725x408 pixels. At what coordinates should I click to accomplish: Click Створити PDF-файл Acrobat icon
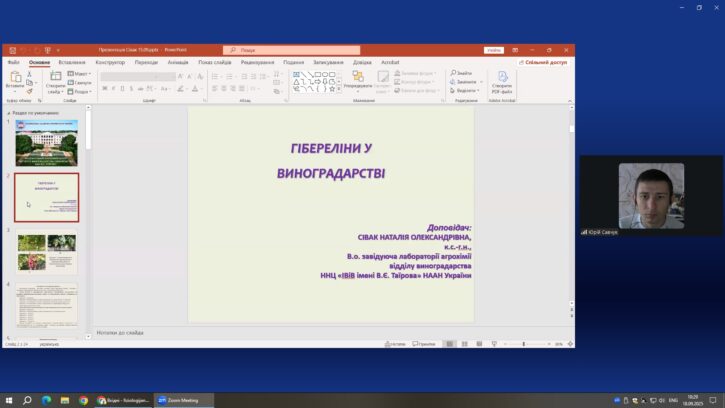click(x=502, y=80)
